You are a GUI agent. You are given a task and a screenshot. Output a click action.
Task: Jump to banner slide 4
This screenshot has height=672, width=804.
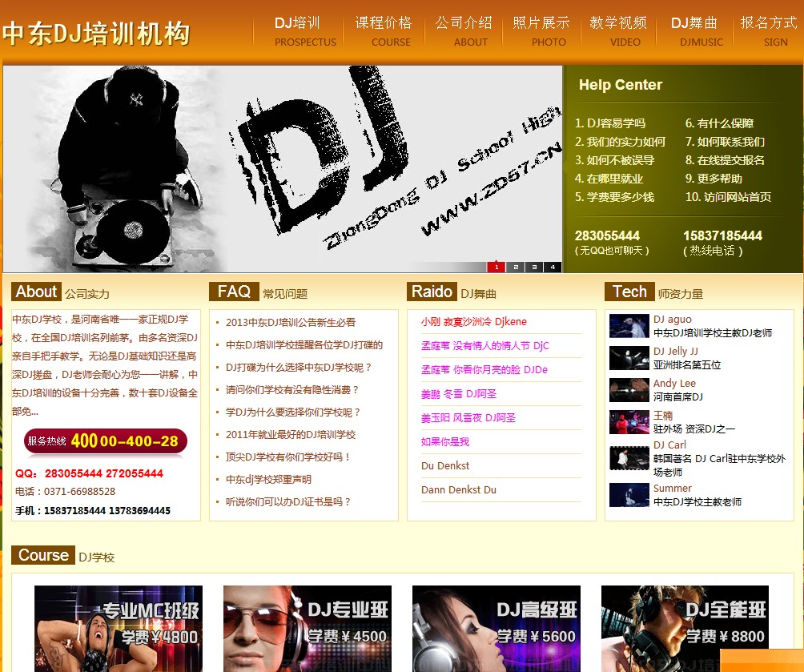[552, 267]
